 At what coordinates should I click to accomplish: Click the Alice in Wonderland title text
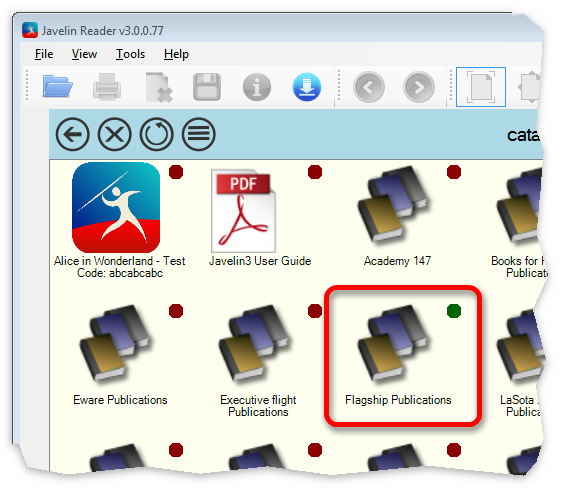point(120,267)
